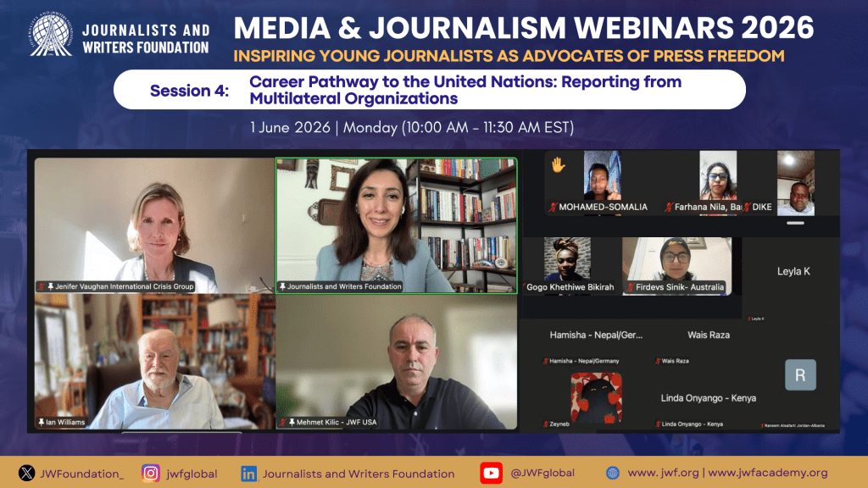
Task: Click the muted mic icon beside small Wais Raza label
Action: [x=658, y=361]
